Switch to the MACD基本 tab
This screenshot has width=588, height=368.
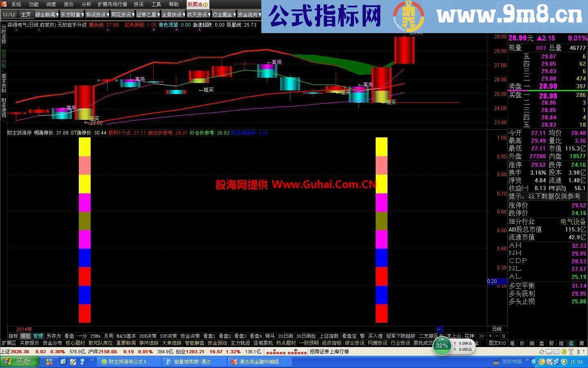coord(126,336)
